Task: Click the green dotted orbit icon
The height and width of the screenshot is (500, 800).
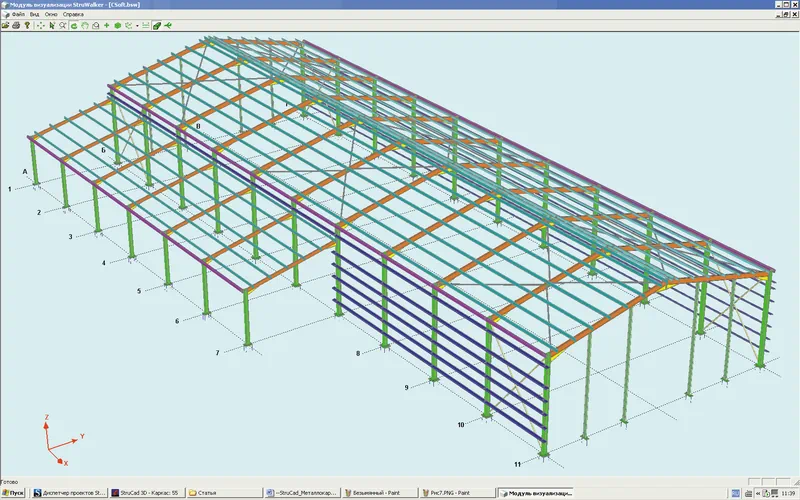Action: [129, 25]
